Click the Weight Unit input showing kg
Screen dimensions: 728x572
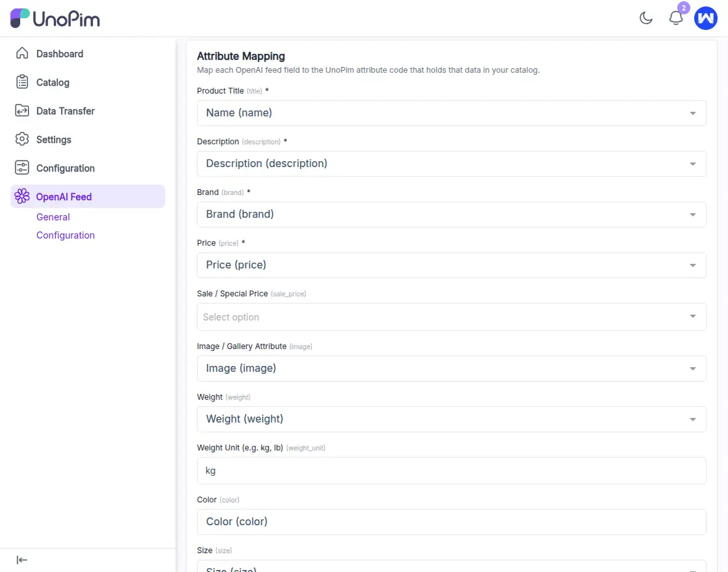(451, 470)
